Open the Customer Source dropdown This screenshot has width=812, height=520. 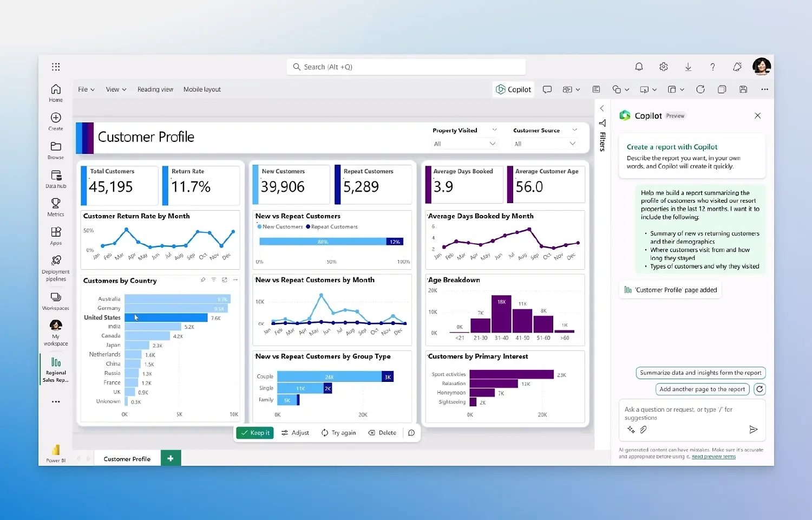pyautogui.click(x=545, y=144)
